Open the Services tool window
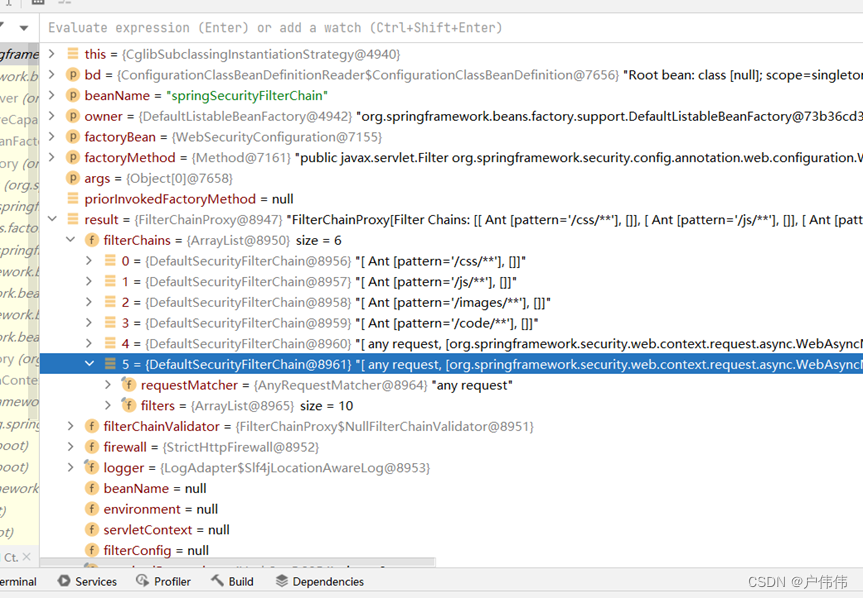 click(x=88, y=581)
